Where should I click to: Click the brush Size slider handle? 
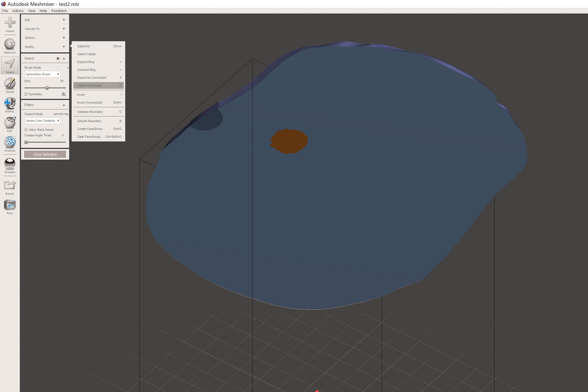[x=47, y=88]
